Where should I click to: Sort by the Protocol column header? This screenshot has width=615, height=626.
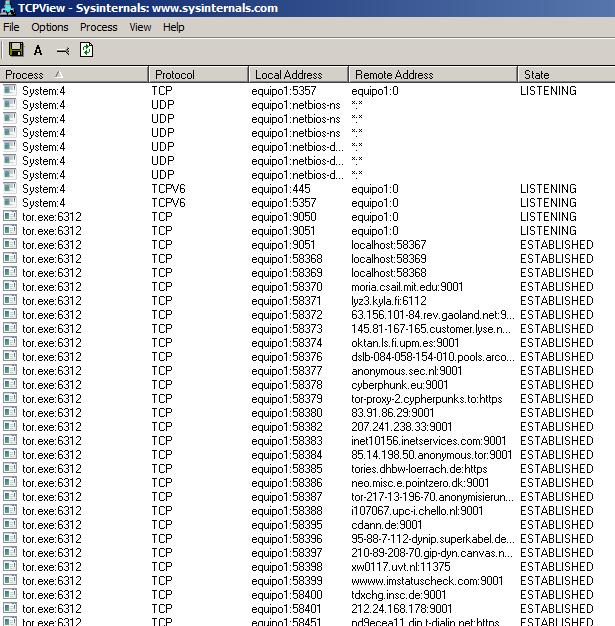(x=198, y=75)
